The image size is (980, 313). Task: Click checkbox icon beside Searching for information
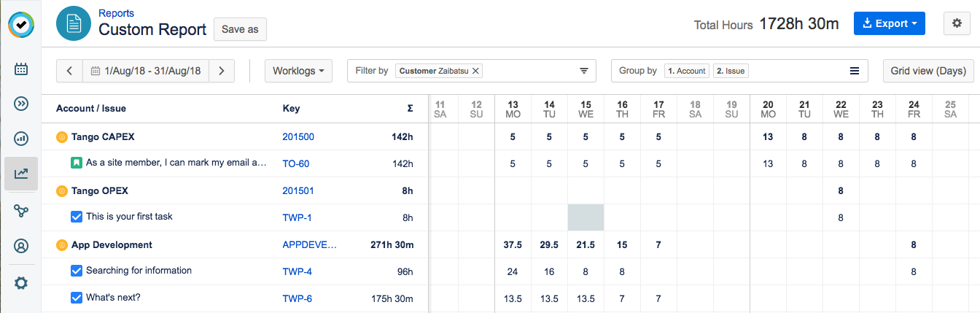pyautogui.click(x=77, y=271)
